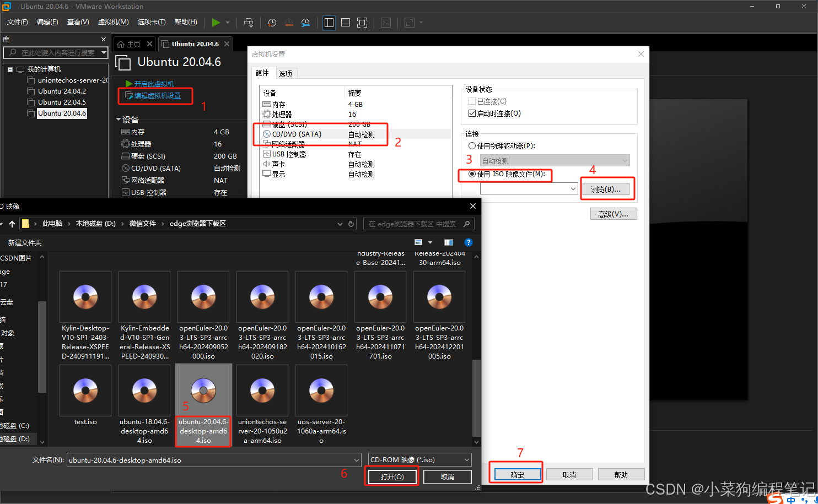This screenshot has height=504, width=818.
Task: Open the 文件(F) menu
Action: [17, 22]
